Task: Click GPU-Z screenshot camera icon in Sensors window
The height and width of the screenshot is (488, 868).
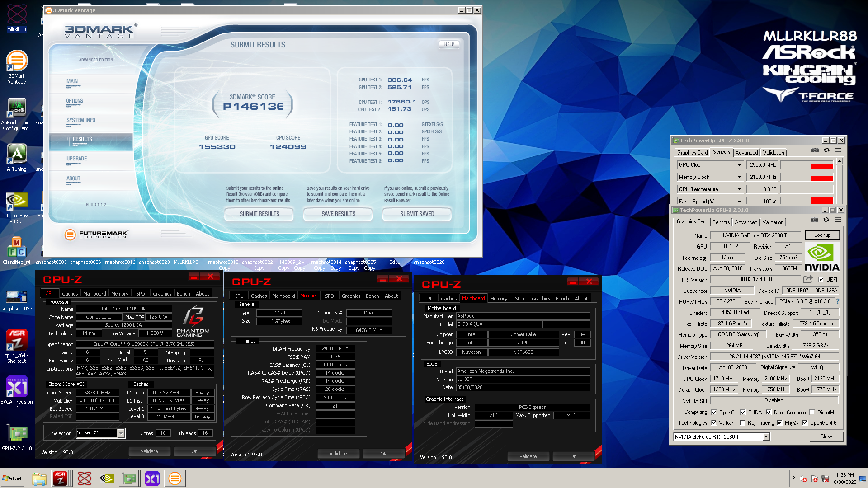Action: tap(815, 150)
